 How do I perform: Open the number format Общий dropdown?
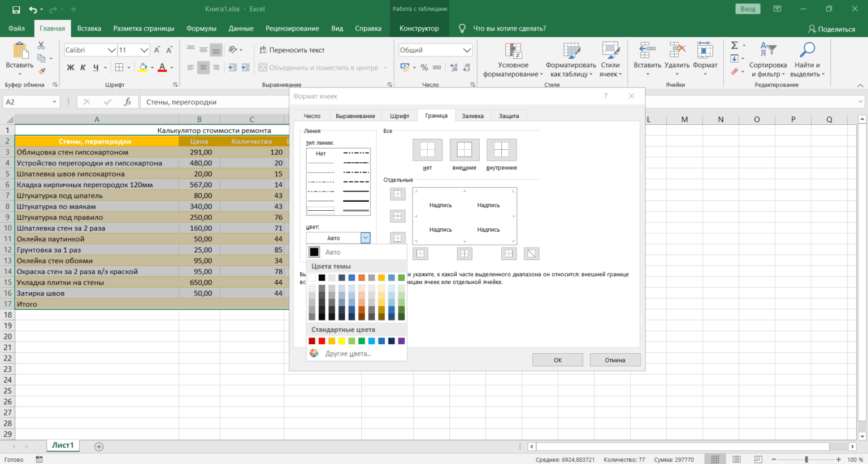click(467, 50)
